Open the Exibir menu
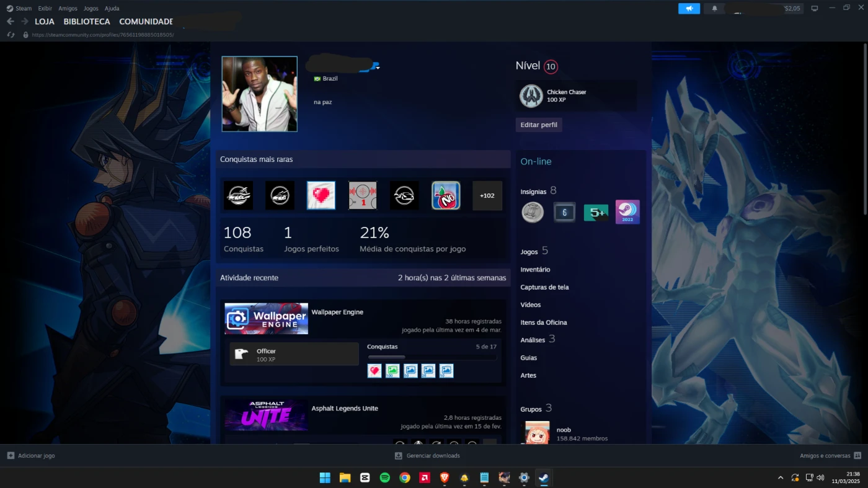Screen dimensions: 868x488 (45, 8)
